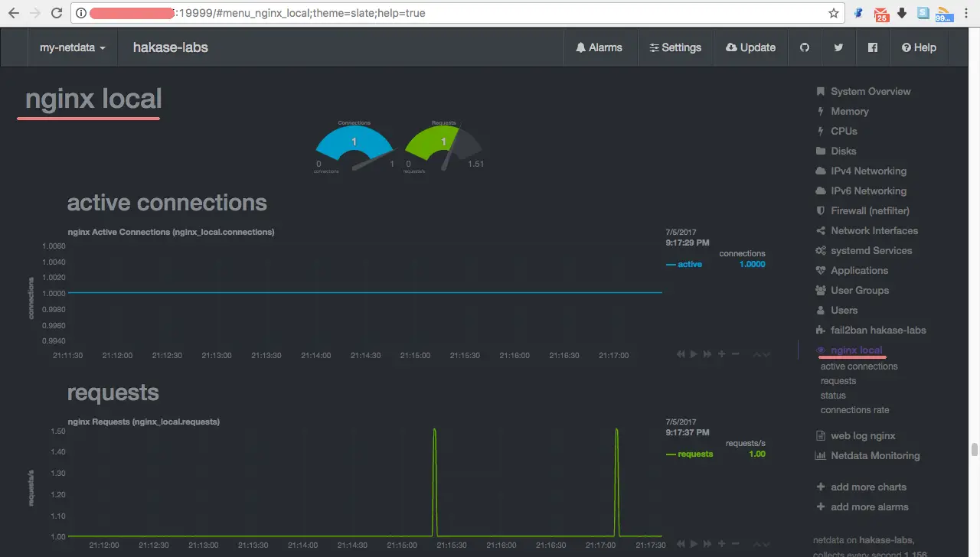Open Applications section
This screenshot has width=980, height=557.
(x=851, y=270)
